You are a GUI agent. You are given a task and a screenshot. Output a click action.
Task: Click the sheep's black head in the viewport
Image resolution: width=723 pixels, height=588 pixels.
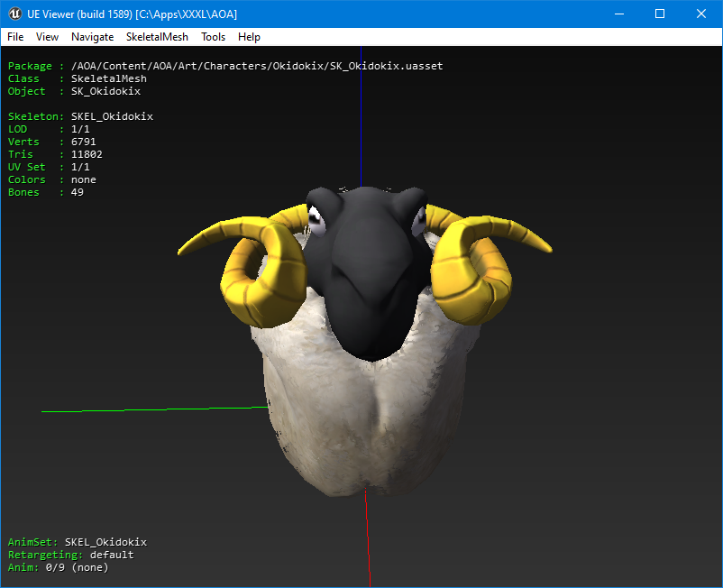[x=369, y=272]
